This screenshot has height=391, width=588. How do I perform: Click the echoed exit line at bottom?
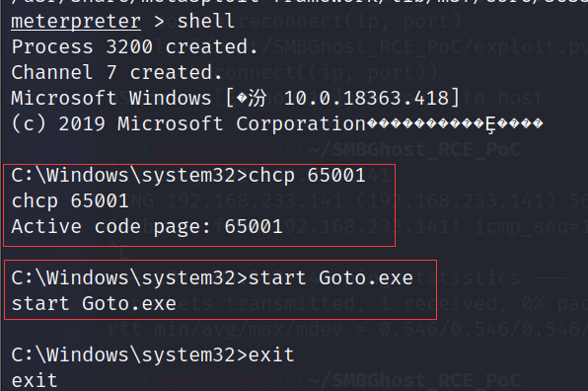coord(35,380)
